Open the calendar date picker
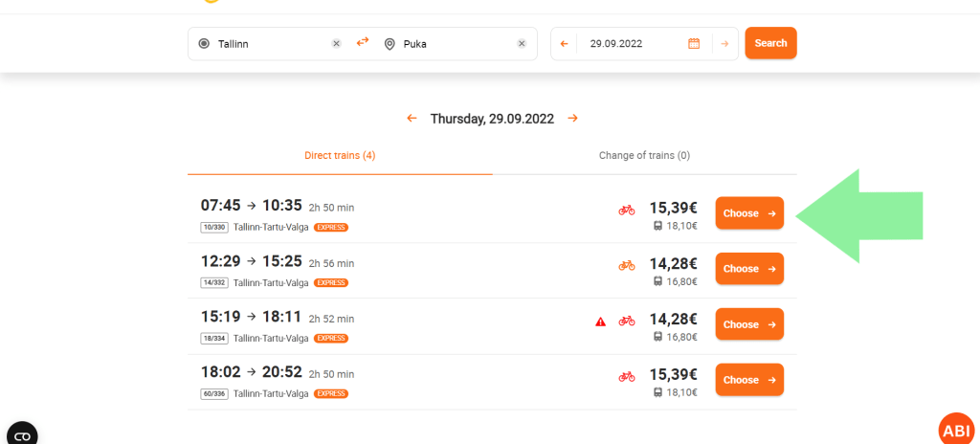The height and width of the screenshot is (444, 980). [694, 43]
